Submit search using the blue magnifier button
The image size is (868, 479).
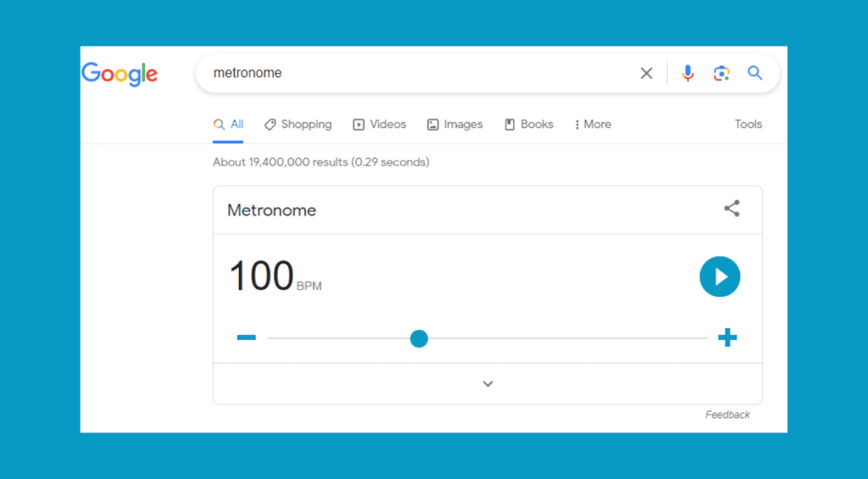(754, 74)
